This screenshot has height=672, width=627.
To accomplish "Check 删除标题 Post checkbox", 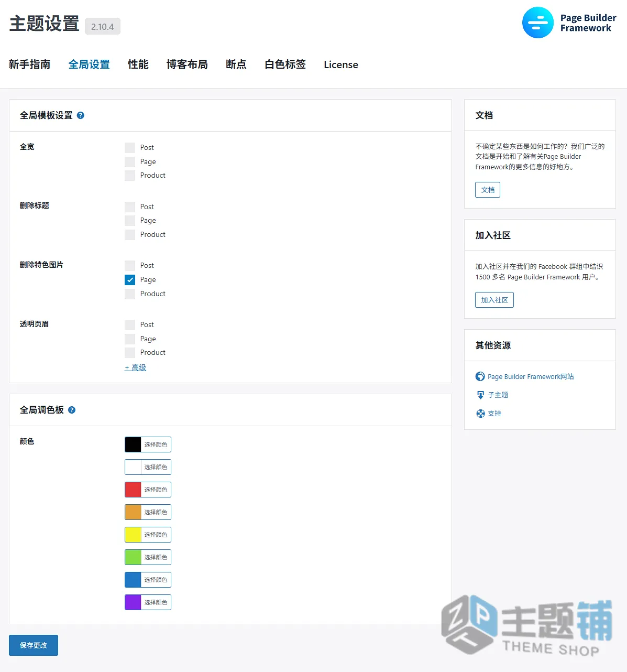I will 130,207.
